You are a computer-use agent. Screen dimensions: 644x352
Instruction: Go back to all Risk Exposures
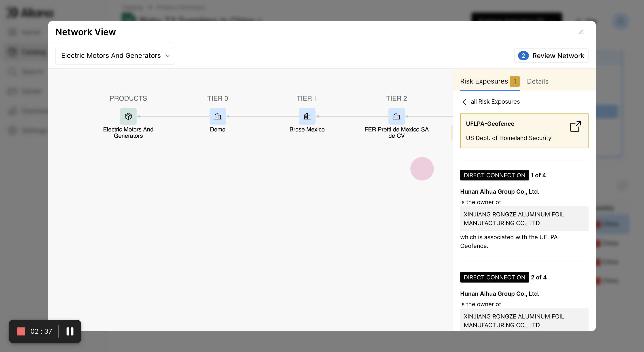[495, 102]
